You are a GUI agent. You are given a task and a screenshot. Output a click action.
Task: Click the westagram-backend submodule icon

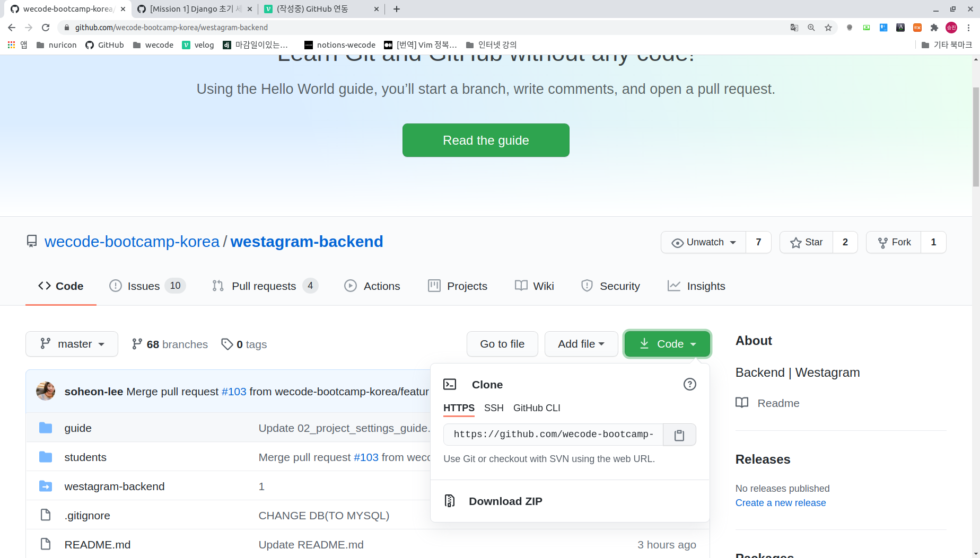(x=46, y=486)
